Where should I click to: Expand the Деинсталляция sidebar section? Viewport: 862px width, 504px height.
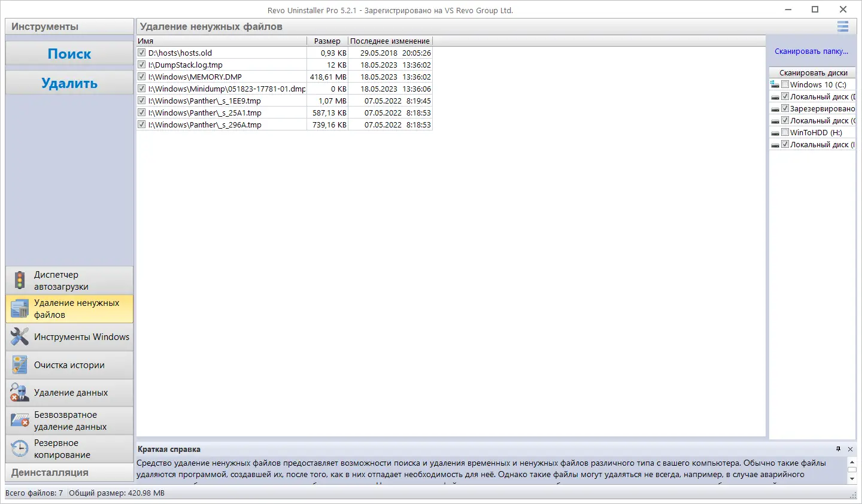[69, 472]
